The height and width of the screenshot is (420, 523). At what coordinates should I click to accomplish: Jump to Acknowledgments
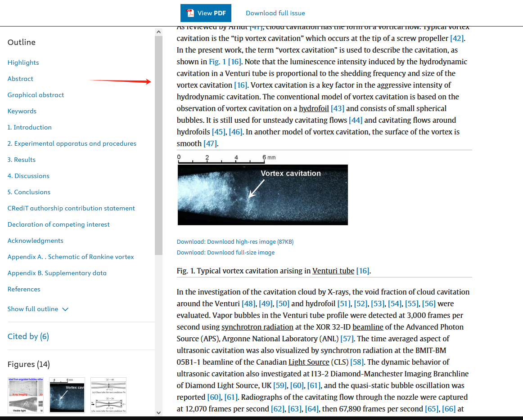tap(36, 241)
